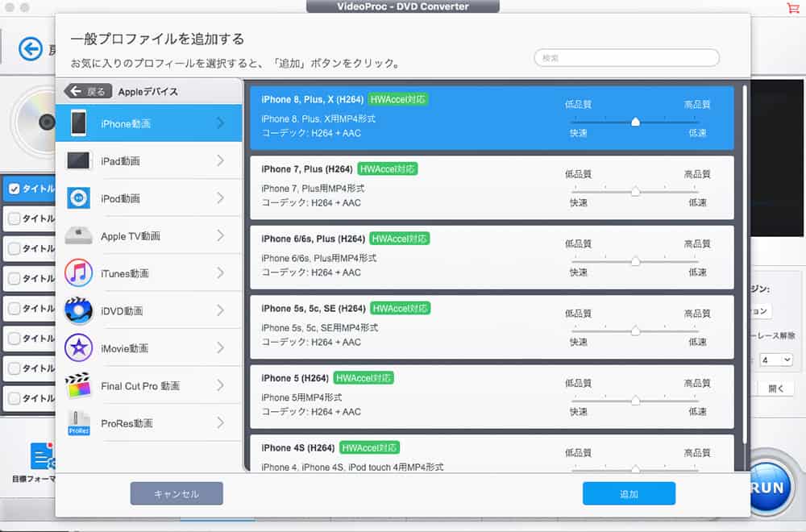Viewport: 806px width, 532px height.
Task: Click the キャンセル button
Action: pyautogui.click(x=177, y=493)
